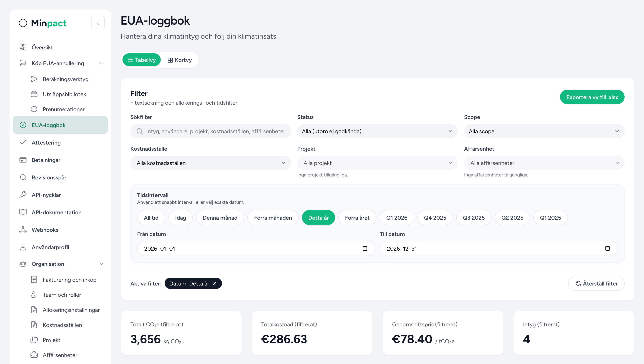Expand the Alla kostnadsställen dropdown
The image size is (644, 364).
pos(210,163)
